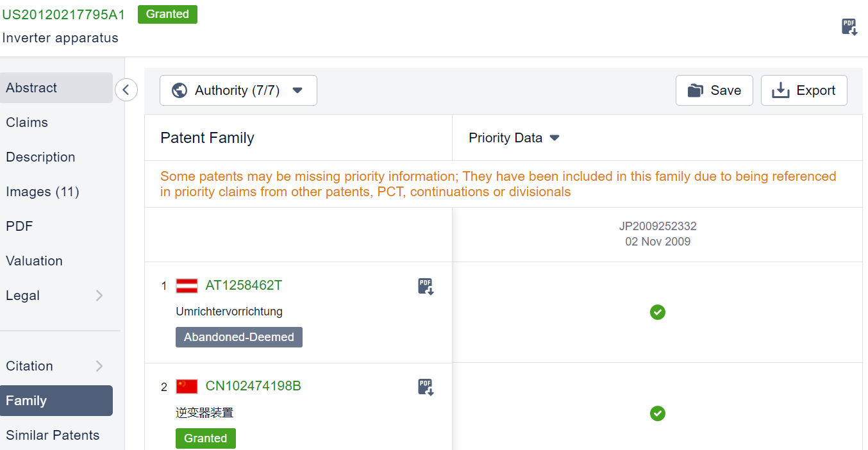The image size is (868, 450).
Task: Click PDF icon beside AT1258462T
Action: tap(426, 287)
